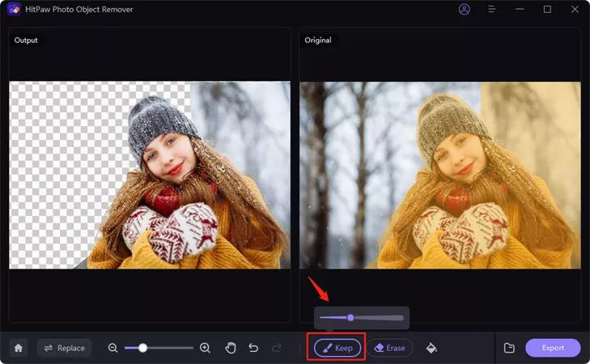Go to the home screen icon
The width and height of the screenshot is (590, 364).
tap(19, 348)
